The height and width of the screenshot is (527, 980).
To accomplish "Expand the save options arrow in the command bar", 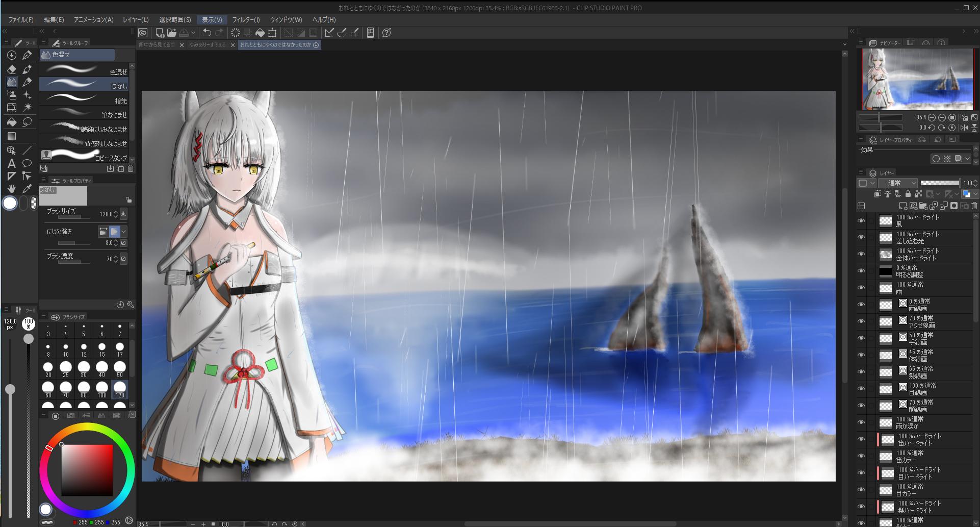I will tap(193, 33).
